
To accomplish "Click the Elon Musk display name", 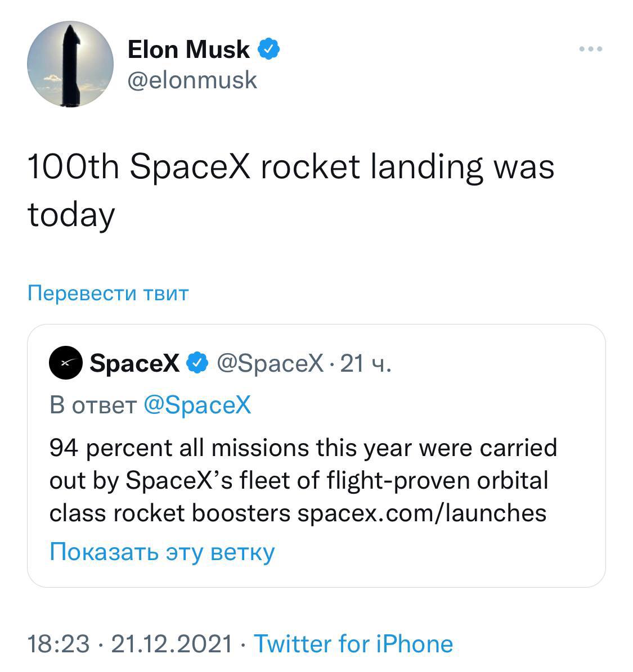I will coord(188,49).
